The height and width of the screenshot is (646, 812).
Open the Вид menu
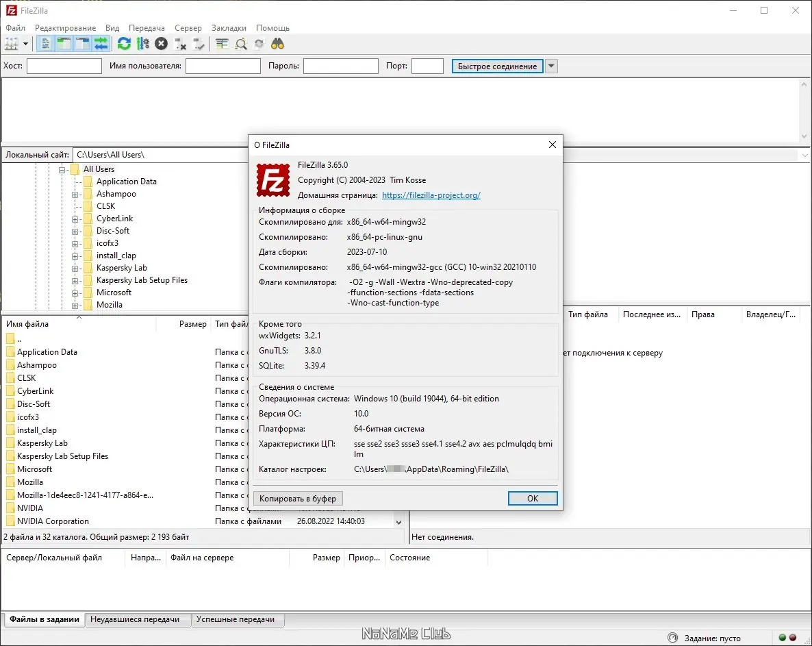pos(112,28)
